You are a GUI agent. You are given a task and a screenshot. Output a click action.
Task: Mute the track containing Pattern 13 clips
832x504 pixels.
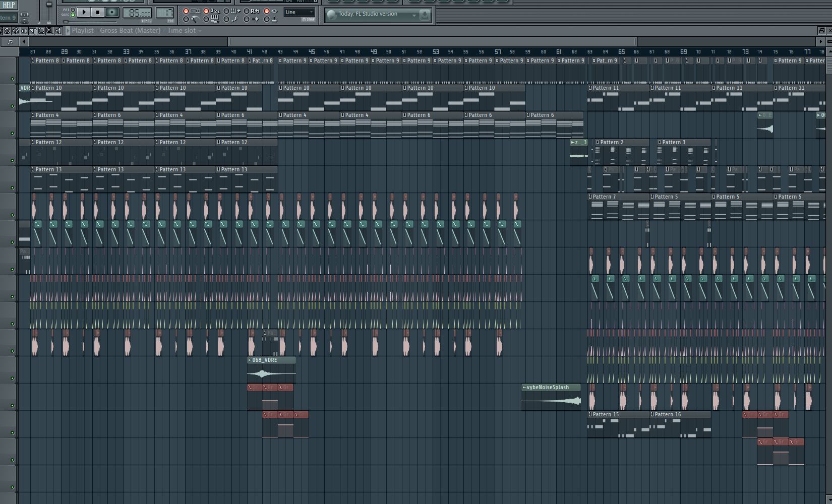click(12, 187)
